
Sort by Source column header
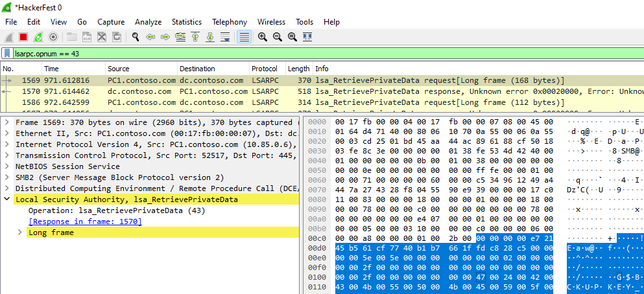141,69
